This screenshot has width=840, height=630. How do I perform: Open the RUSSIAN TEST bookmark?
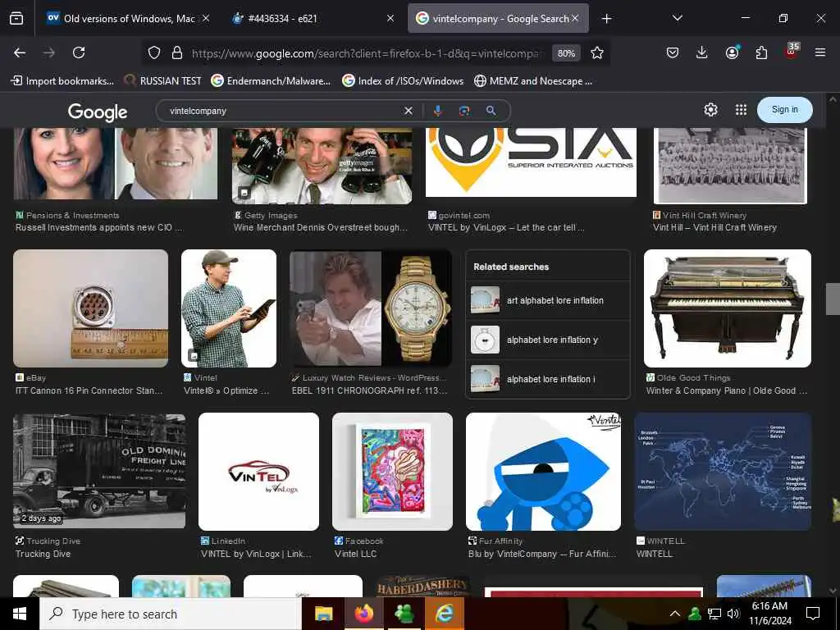(163, 81)
